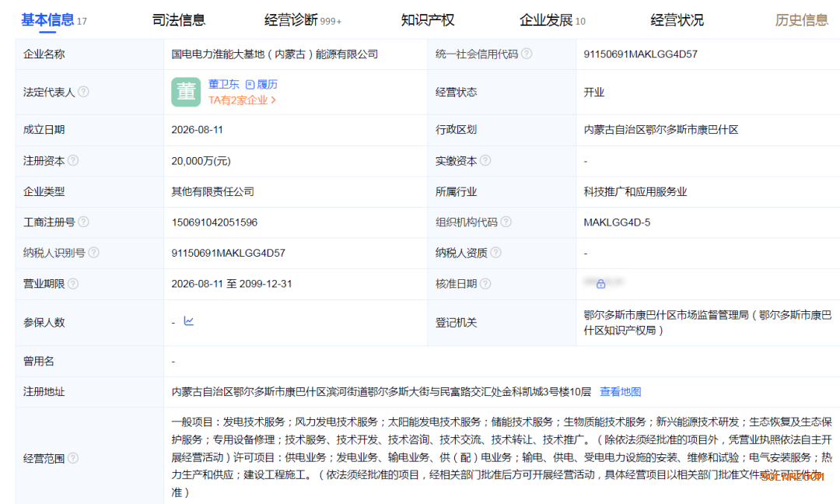View the 履历 resume link
The width and height of the screenshot is (840, 504).
pyautogui.click(x=261, y=84)
